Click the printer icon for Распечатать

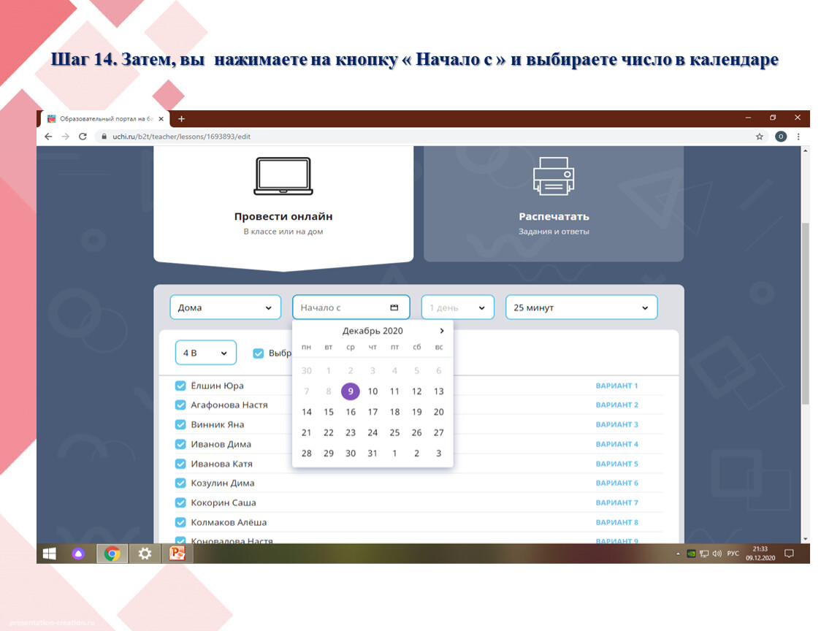pyautogui.click(x=553, y=177)
